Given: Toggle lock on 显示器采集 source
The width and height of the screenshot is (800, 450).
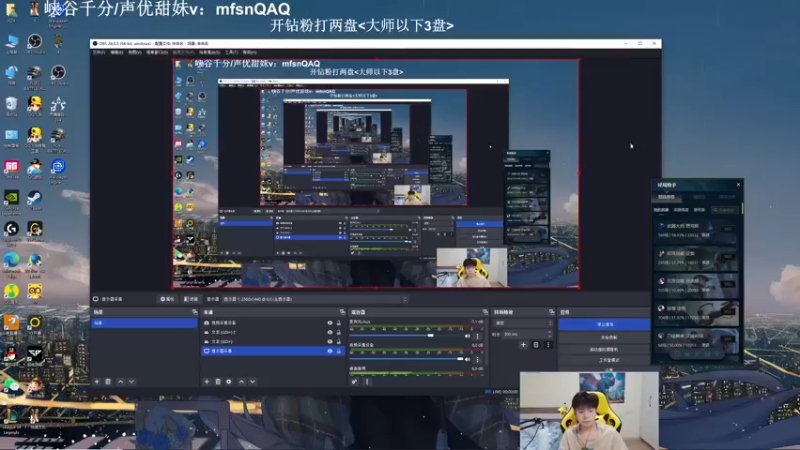Looking at the screenshot, I should pyautogui.click(x=338, y=351).
